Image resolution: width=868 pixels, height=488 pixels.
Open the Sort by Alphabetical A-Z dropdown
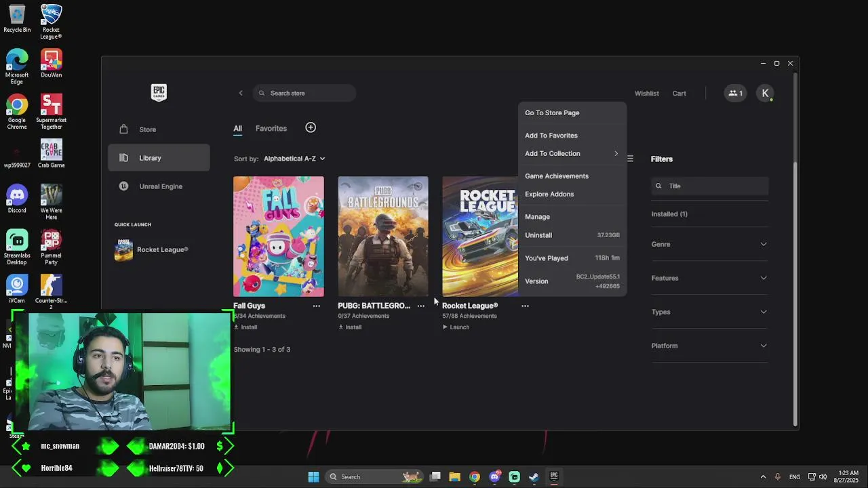point(294,159)
